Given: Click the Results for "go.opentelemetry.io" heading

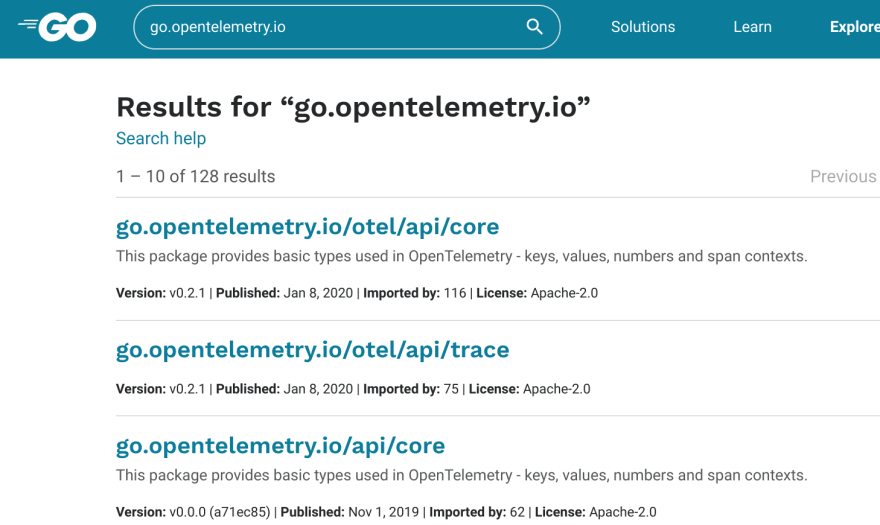Looking at the screenshot, I should 353,107.
